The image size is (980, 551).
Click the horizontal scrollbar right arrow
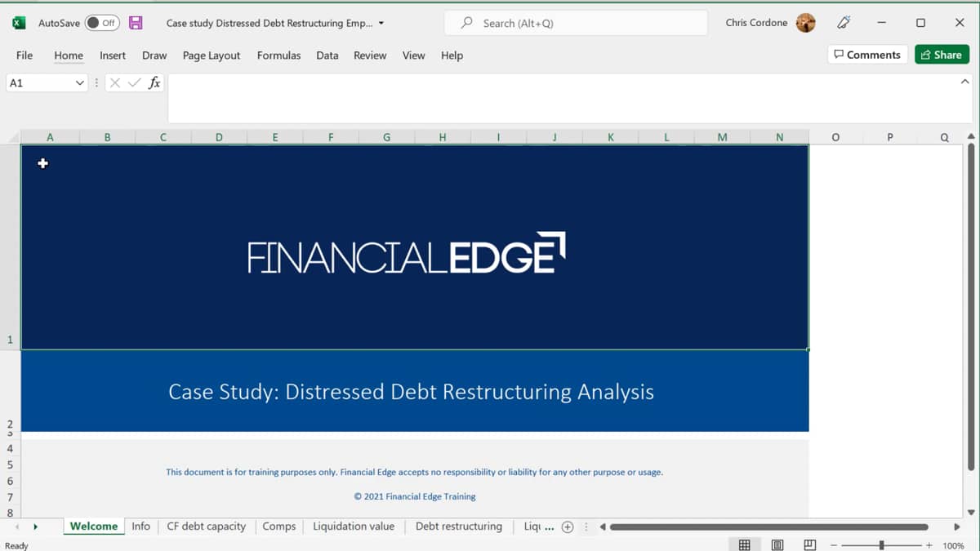point(957,527)
